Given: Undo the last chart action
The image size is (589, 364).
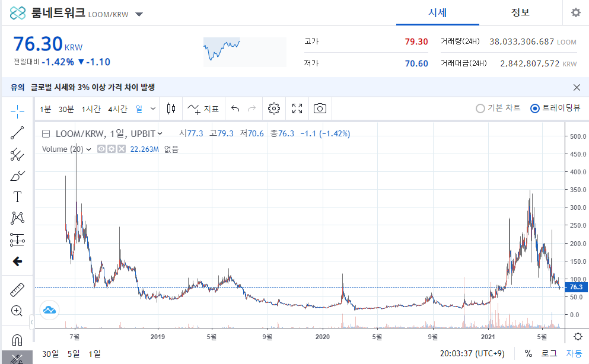Looking at the screenshot, I should click(x=235, y=109).
